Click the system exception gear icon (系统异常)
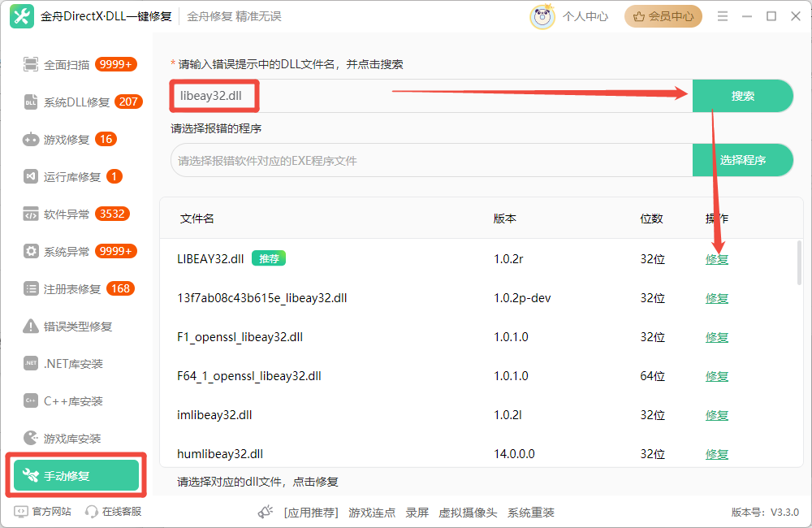812x528 pixels. 31,251
